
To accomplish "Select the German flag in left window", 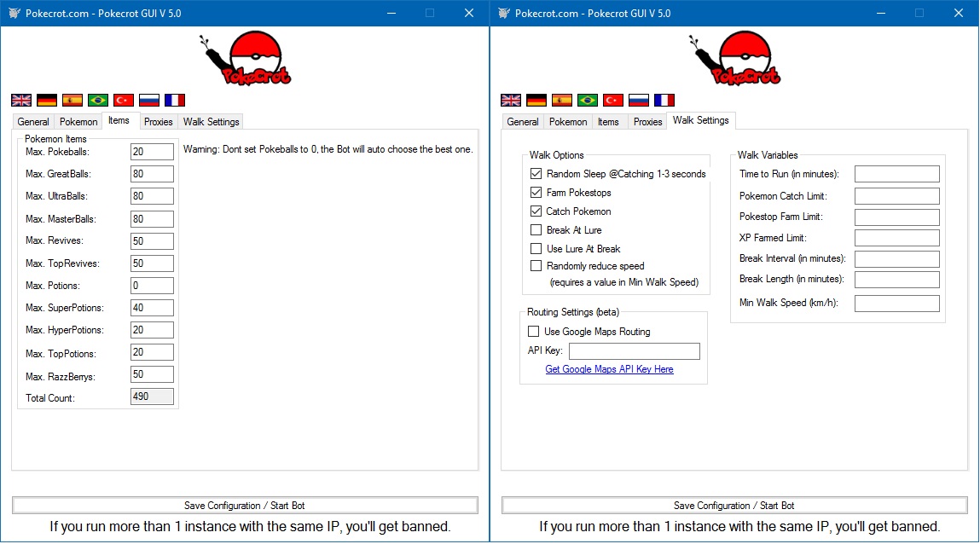I will pos(47,100).
